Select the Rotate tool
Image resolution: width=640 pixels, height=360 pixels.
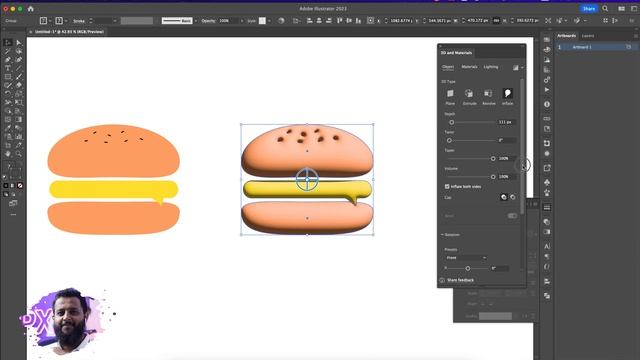click(8, 94)
